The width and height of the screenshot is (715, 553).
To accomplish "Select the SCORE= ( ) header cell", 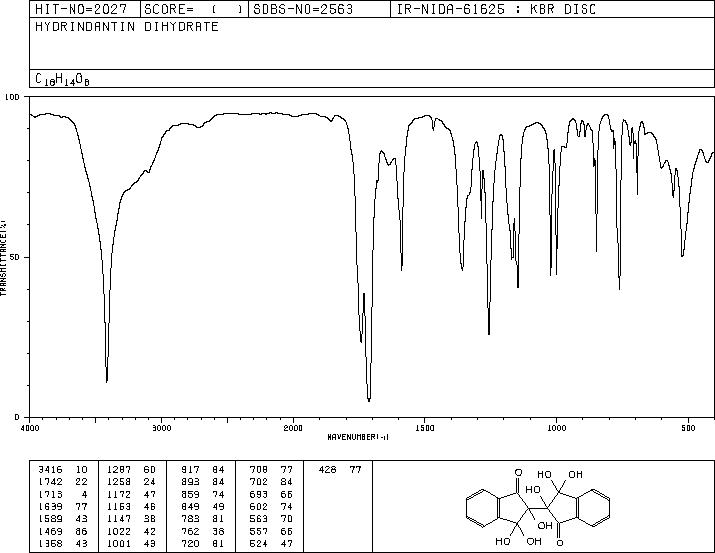I will (194, 9).
